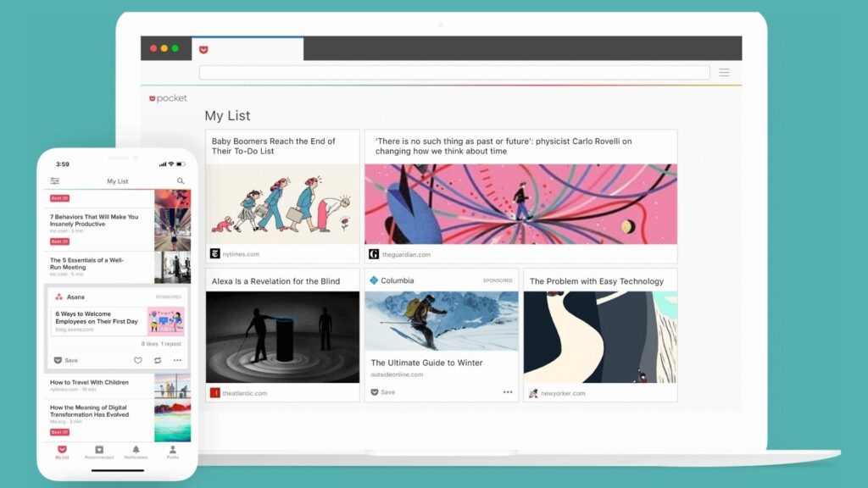Open the Carlo Rovelli article pink thumbnail

coord(520,204)
